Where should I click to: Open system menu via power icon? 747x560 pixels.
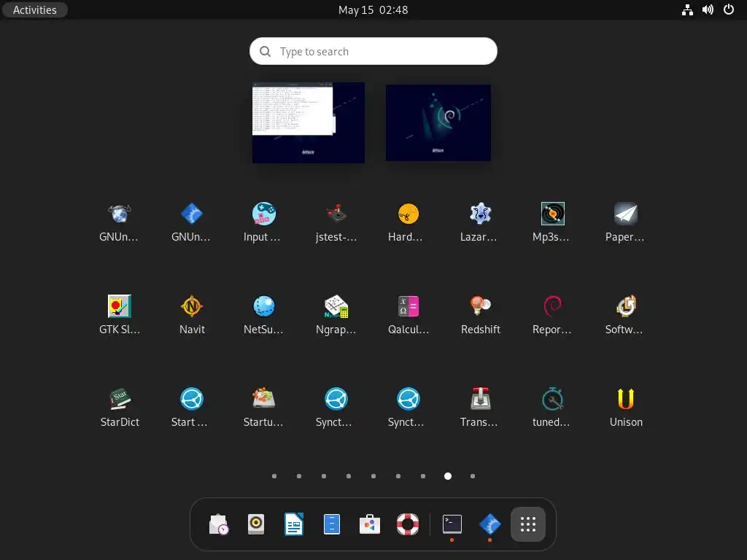[729, 9]
